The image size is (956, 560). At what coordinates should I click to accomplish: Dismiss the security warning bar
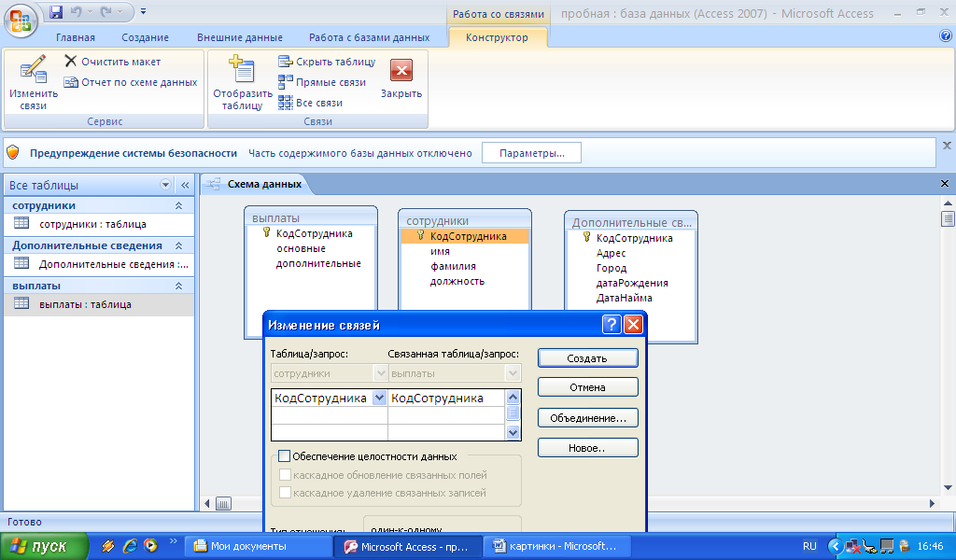point(947,146)
